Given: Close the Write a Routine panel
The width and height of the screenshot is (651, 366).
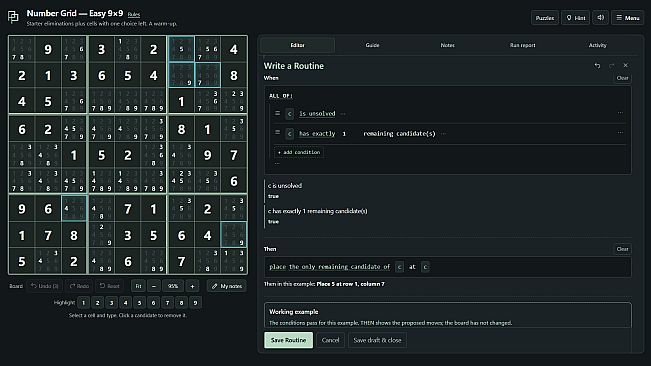Looking at the screenshot, I should 626,66.
